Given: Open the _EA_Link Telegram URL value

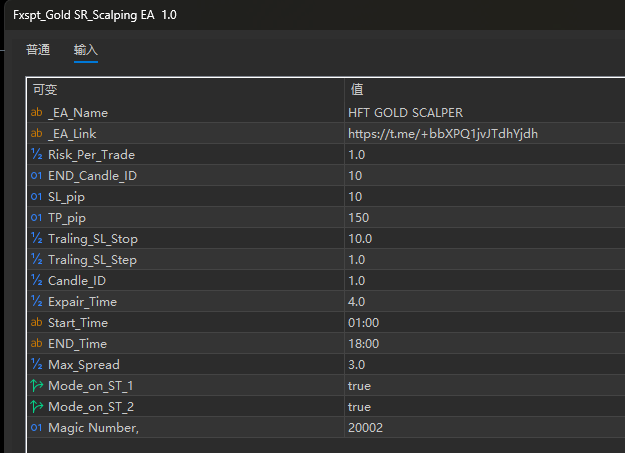Looking at the screenshot, I should (442, 134).
